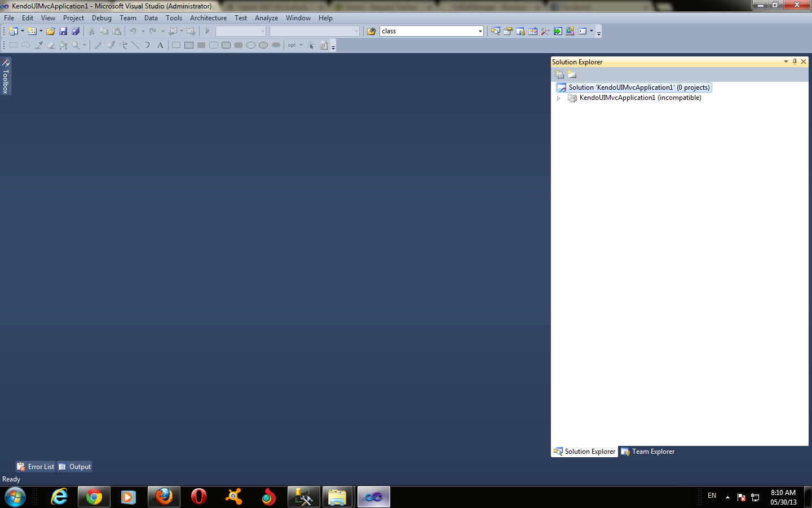Open the Properties Window toolbar icon
812x508 pixels.
508,31
